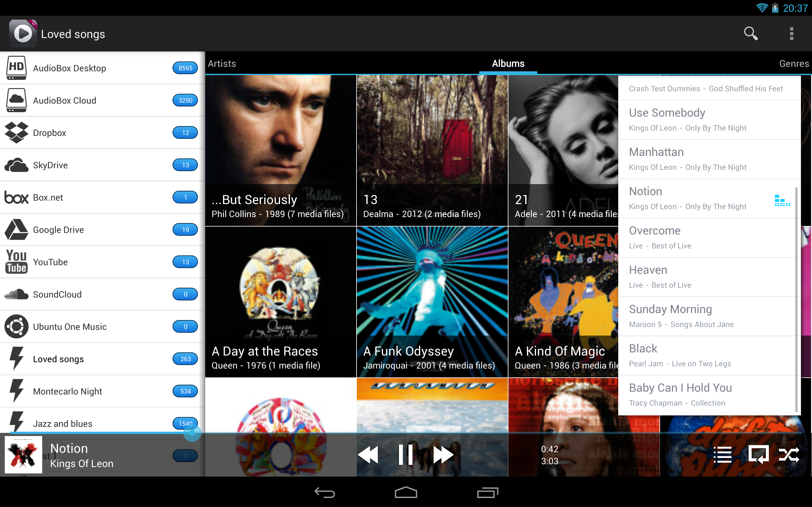Pause the current song
Image resolution: width=812 pixels, height=507 pixels.
405,455
